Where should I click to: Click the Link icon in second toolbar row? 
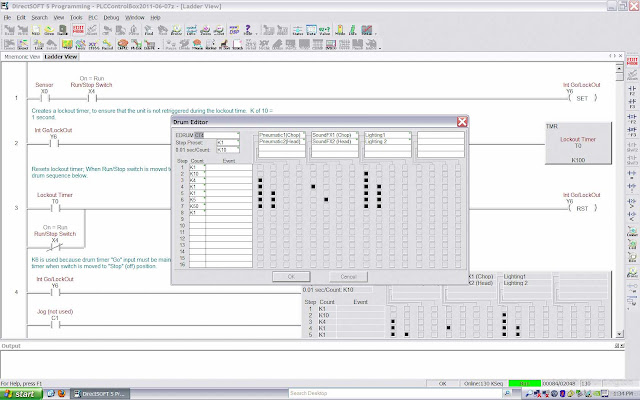38,44
